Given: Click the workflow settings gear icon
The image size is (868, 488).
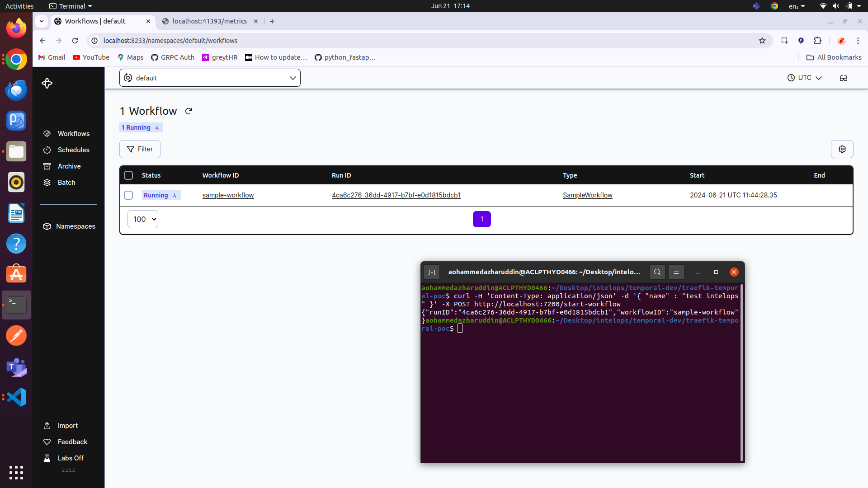Looking at the screenshot, I should tap(842, 149).
